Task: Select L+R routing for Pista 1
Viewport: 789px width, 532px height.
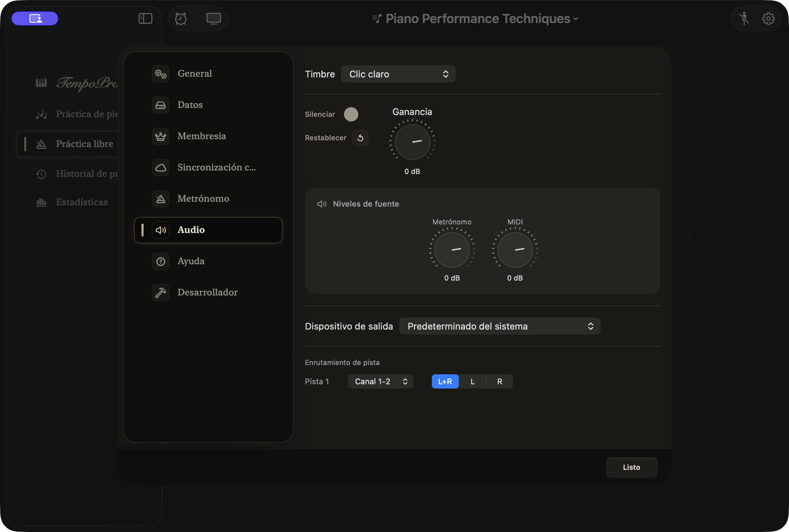Action: click(x=445, y=381)
